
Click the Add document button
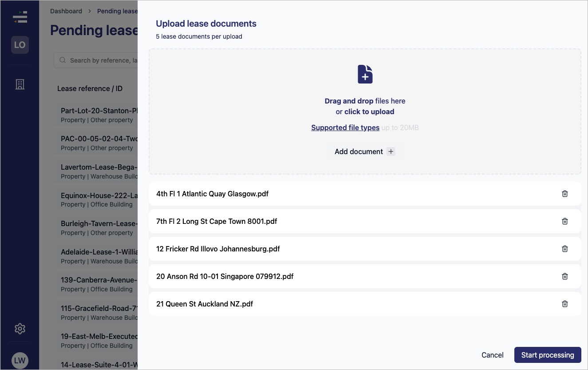365,151
